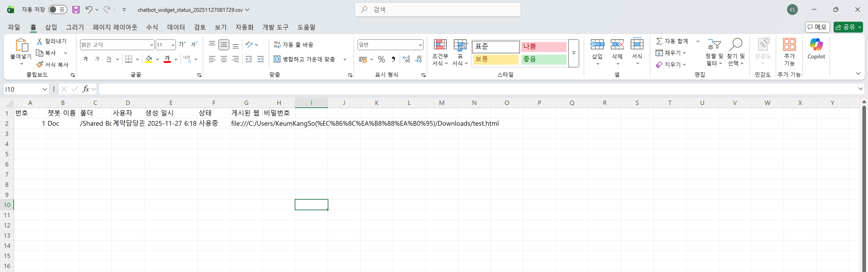Click the 메모 (Comments) button
This screenshot has height=272, width=868.
click(x=817, y=27)
